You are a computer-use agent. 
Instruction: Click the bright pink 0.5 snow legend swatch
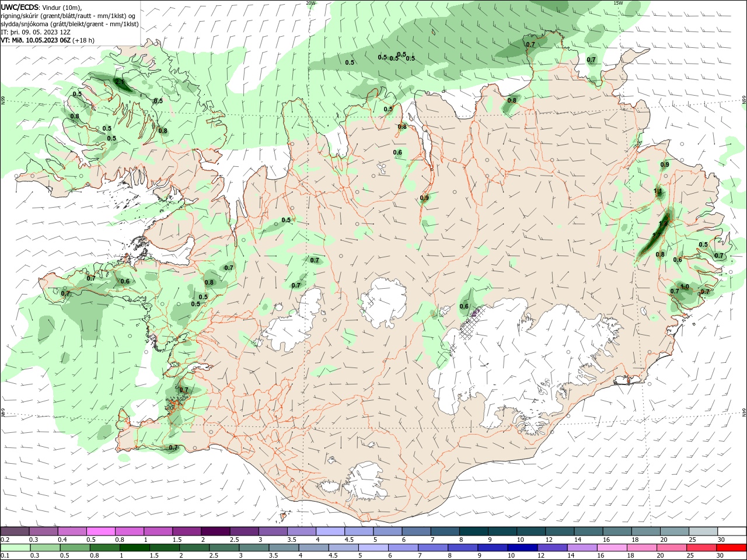pyautogui.click(x=100, y=531)
